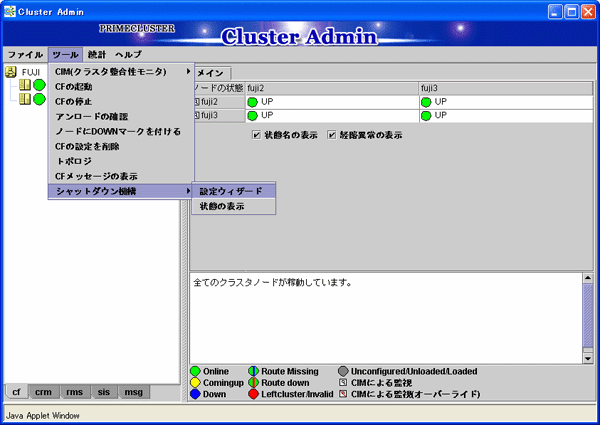
Task: Click the gray Unconfigured/Unloaded/Loaded legend icon
Action: coord(343,371)
